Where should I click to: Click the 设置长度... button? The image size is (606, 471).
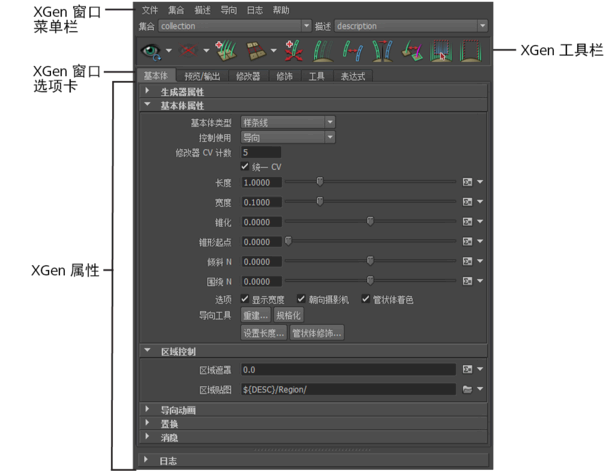(x=264, y=333)
